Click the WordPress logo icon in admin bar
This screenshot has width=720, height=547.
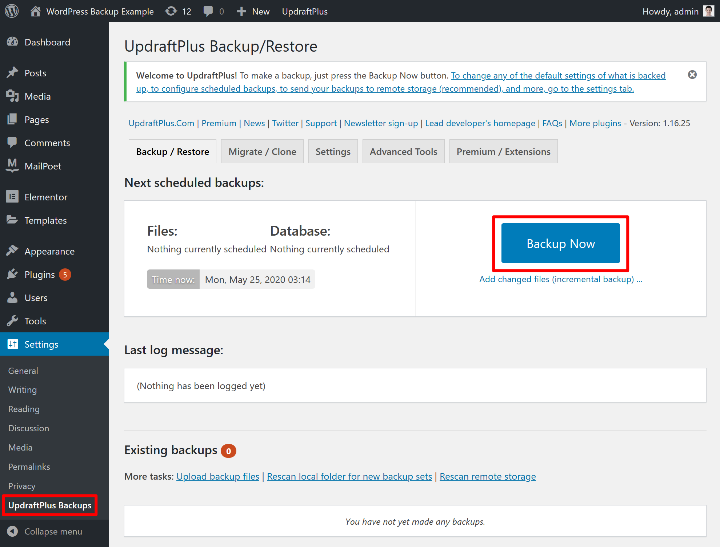pos(12,11)
